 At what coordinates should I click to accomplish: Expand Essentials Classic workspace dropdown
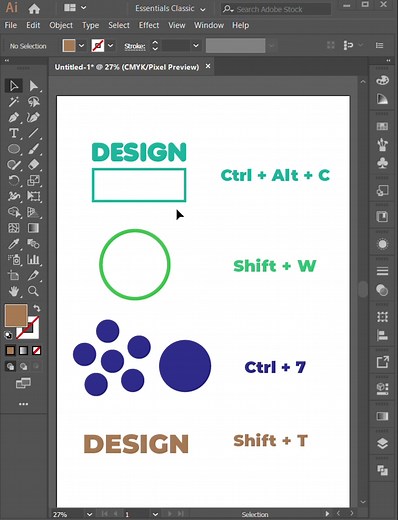[203, 9]
